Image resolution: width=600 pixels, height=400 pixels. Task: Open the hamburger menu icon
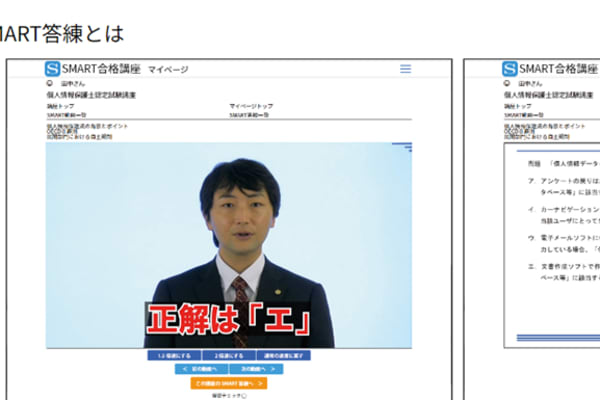[x=405, y=69]
